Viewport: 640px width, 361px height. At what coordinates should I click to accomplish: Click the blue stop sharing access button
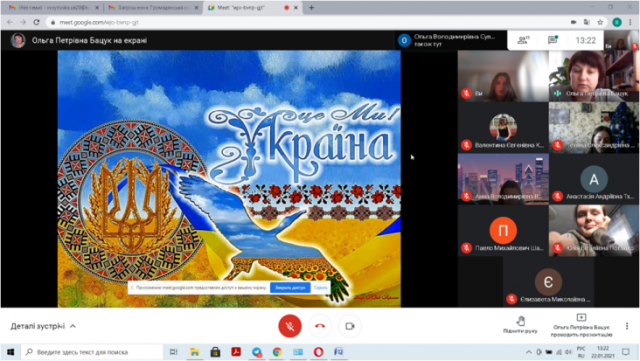[x=290, y=287]
